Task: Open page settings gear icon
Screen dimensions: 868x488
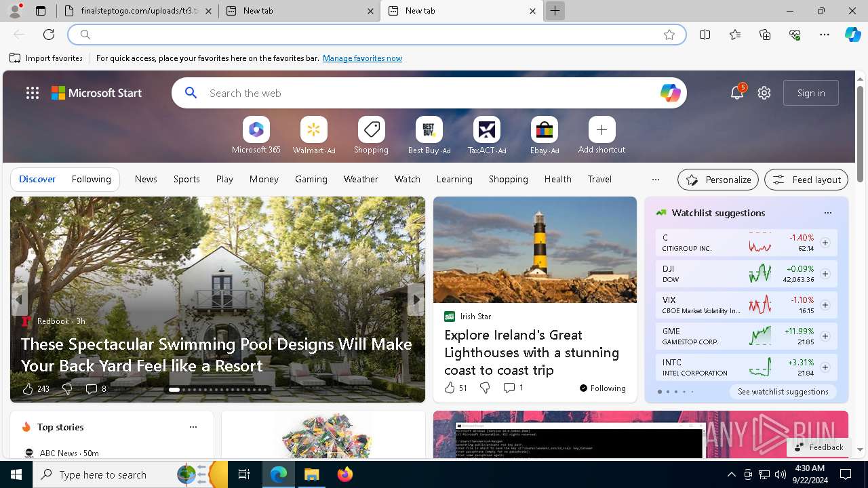Action: [764, 93]
